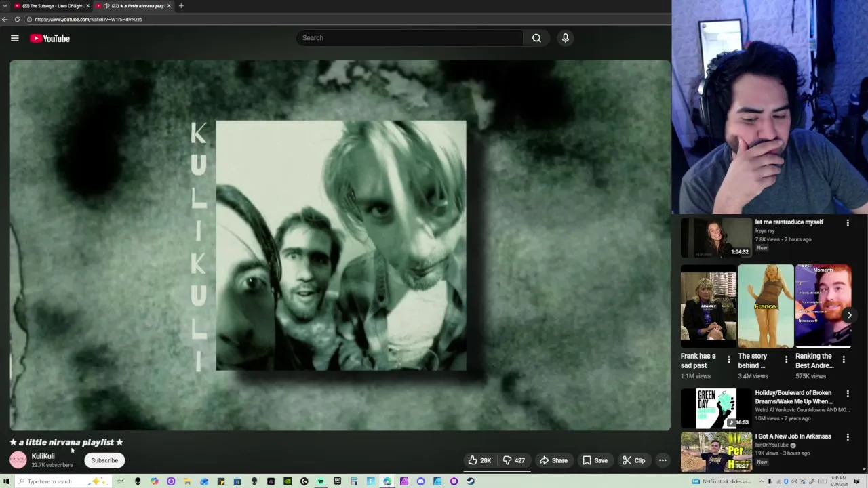The width and height of the screenshot is (868, 488).
Task: Show hidden system tray icons chevron
Action: tap(762, 481)
